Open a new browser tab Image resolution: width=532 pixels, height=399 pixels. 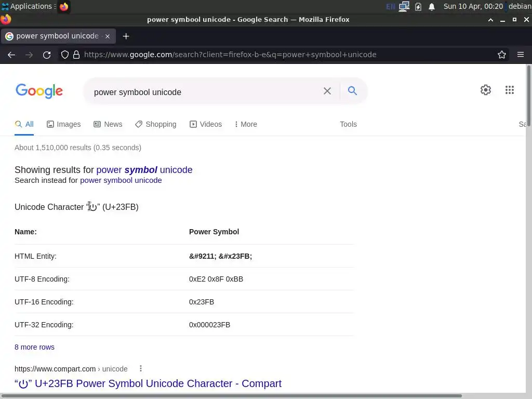126,36
